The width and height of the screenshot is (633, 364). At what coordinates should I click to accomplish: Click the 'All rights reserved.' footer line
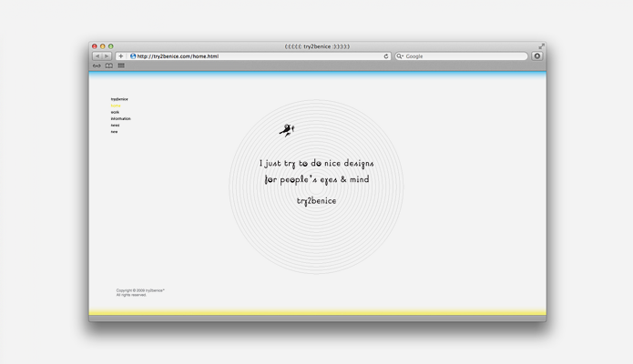[x=131, y=295]
